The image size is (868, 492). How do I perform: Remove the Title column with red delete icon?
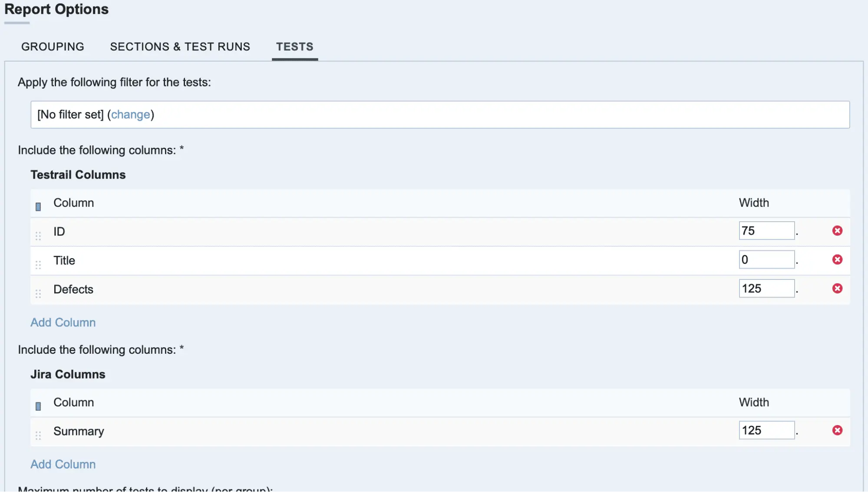(837, 259)
